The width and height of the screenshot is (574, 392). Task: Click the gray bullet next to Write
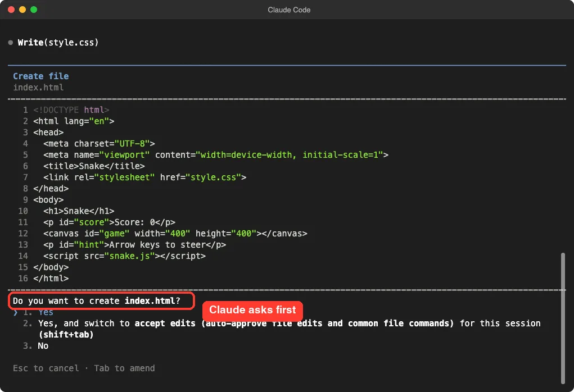coord(11,43)
